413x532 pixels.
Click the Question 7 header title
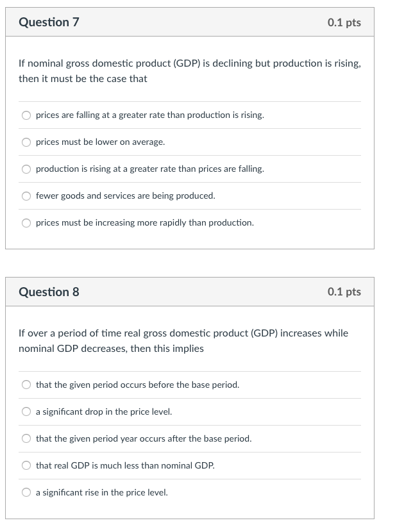pyautogui.click(x=49, y=22)
